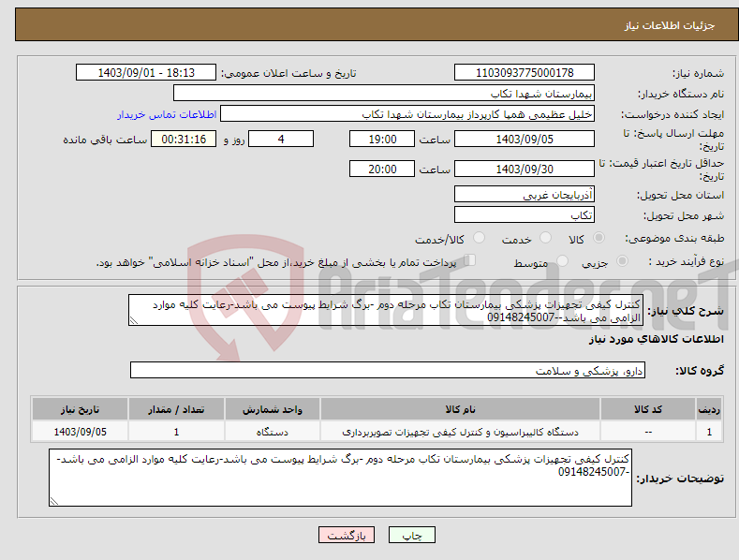Click the چاپ (print) button
The height and width of the screenshot is (560, 739).
[411, 535]
